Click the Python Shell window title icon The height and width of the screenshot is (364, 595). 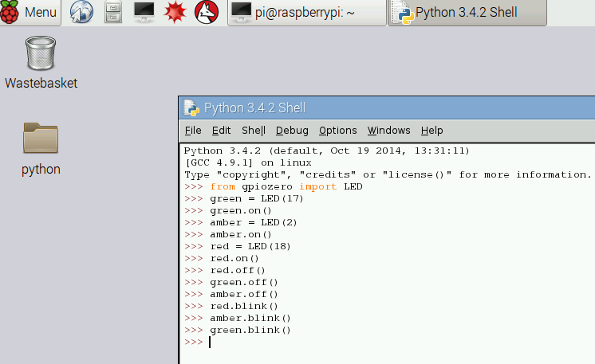coord(191,108)
